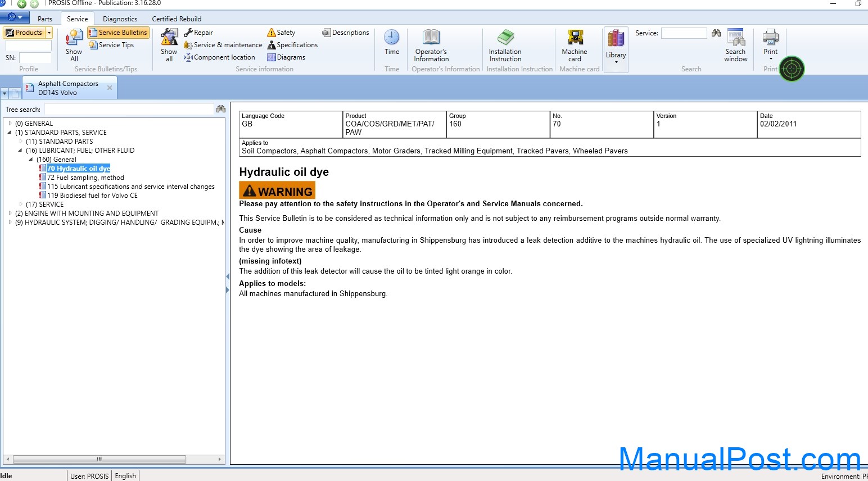Open the Search window
This screenshot has height=481, width=868.
pyautogui.click(x=736, y=45)
